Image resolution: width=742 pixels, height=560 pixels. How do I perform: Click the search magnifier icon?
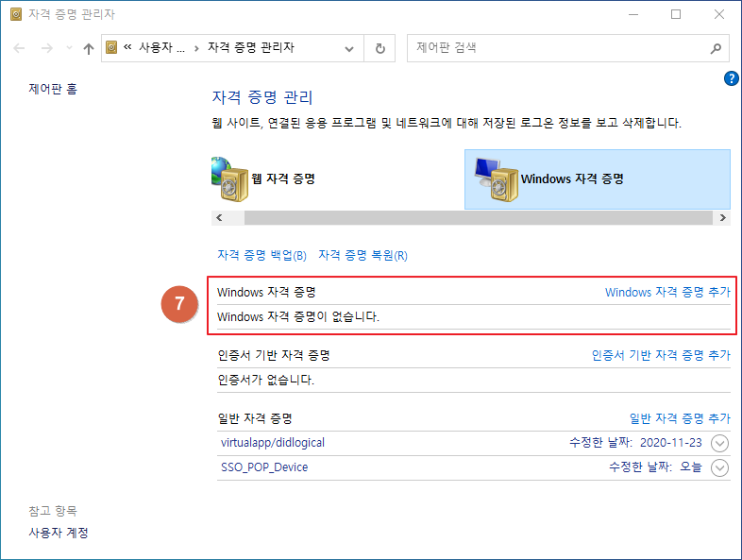coord(716,48)
